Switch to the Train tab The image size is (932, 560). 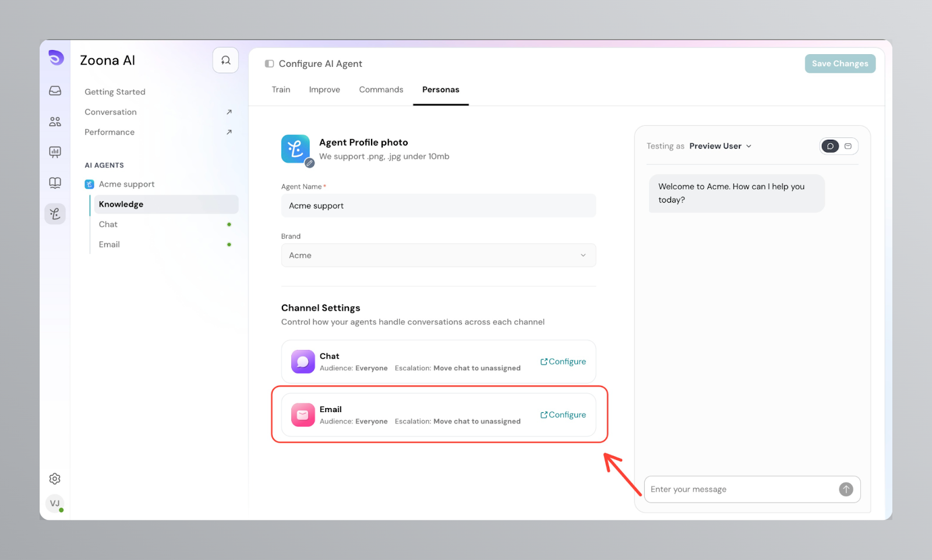(x=281, y=90)
